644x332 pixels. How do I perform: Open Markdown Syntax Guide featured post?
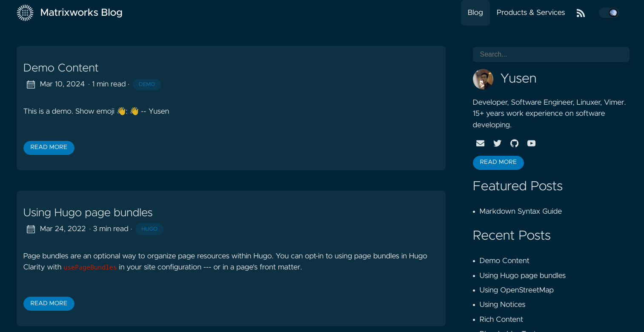[521, 212]
